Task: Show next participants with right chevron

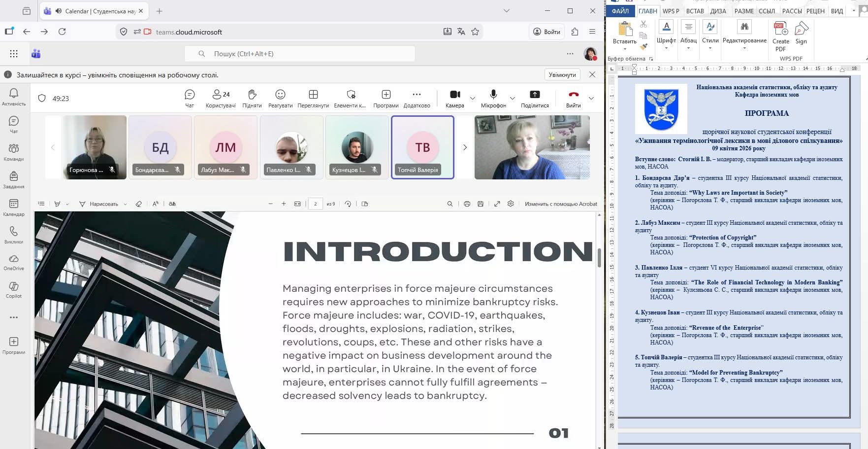Action: (464, 147)
